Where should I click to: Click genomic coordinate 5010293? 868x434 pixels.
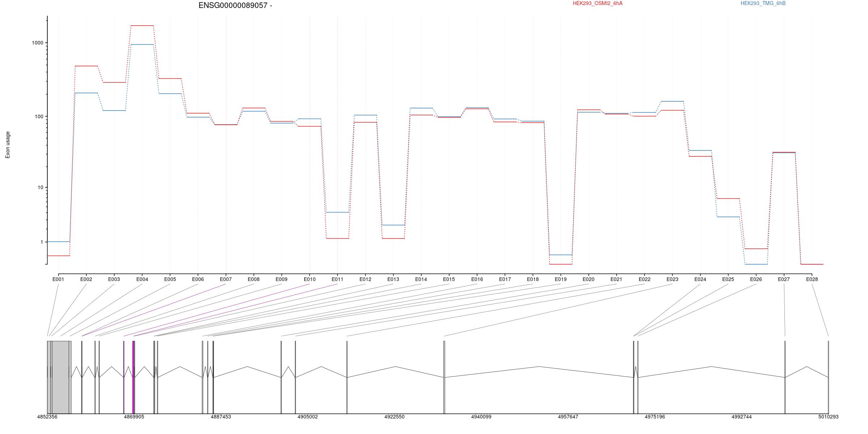coord(829,417)
